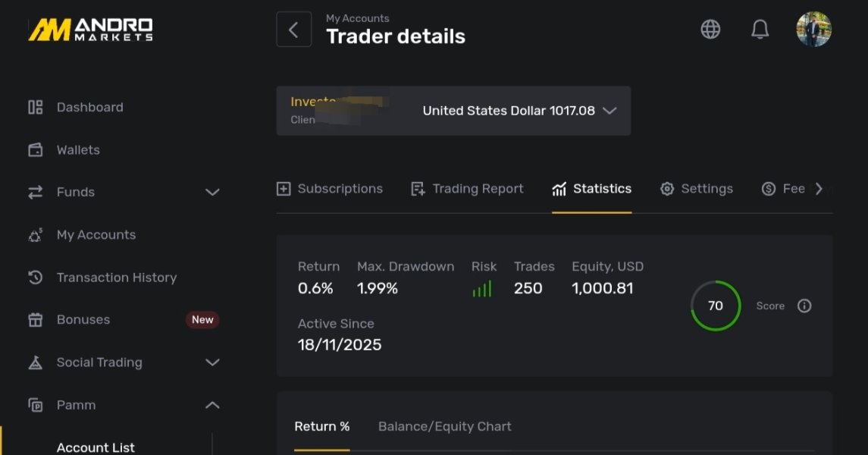Open the Bonuses section
Screen dimensions: 868x455
[83, 320]
